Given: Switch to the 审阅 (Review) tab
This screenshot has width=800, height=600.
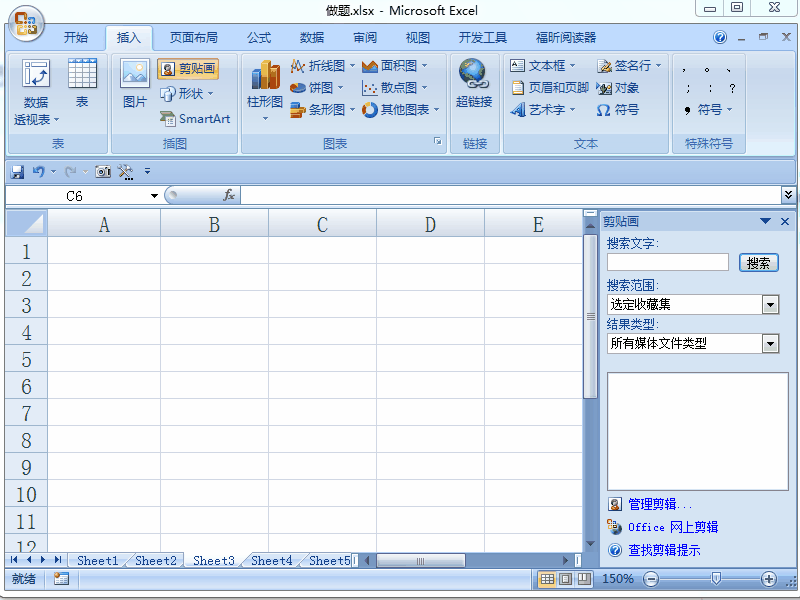Looking at the screenshot, I should pos(365,38).
